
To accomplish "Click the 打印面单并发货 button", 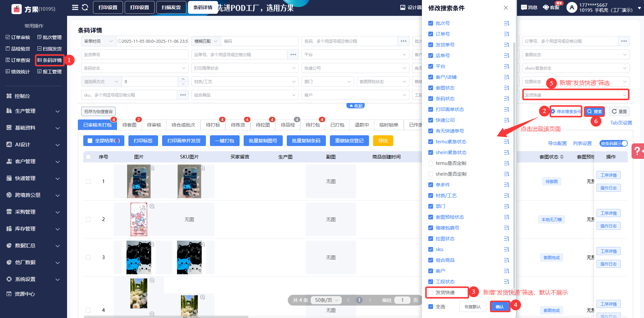I will click(184, 141).
